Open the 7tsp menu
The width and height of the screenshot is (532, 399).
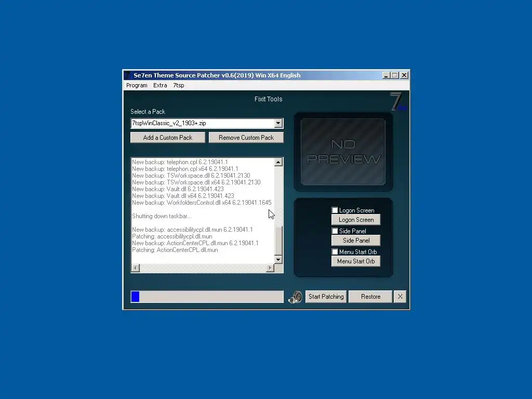coord(179,85)
